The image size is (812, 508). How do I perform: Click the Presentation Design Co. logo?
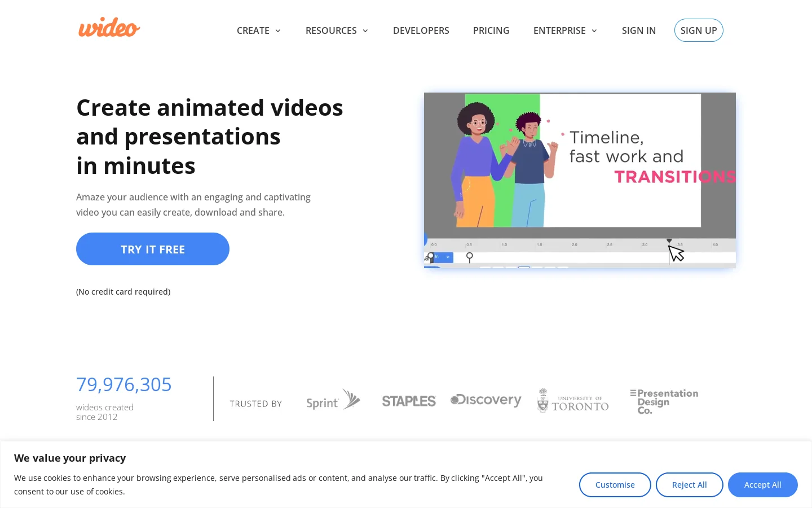pyautogui.click(x=664, y=401)
